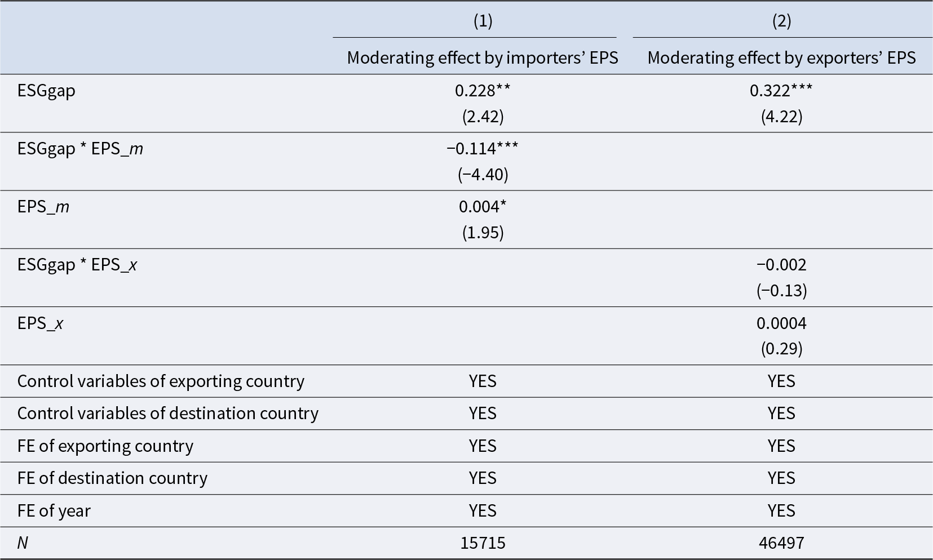This screenshot has height=560, width=933.
Task: Click the sample size value 46497
Action: tap(781, 543)
